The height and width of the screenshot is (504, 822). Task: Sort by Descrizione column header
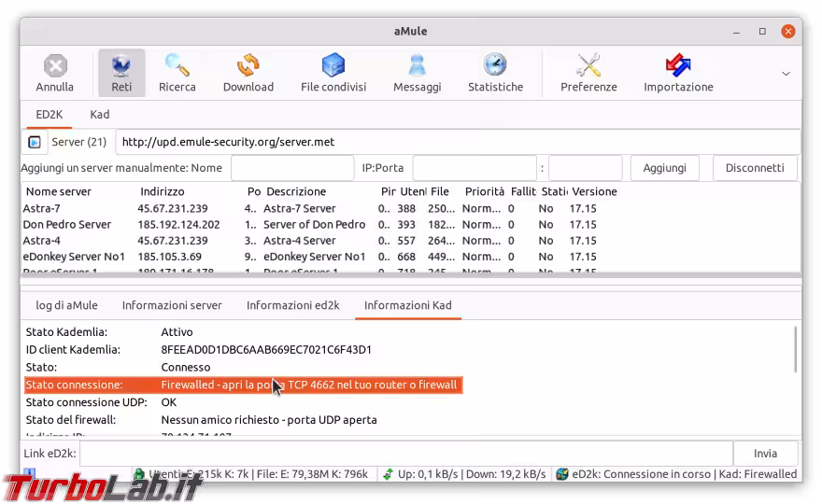click(x=296, y=191)
